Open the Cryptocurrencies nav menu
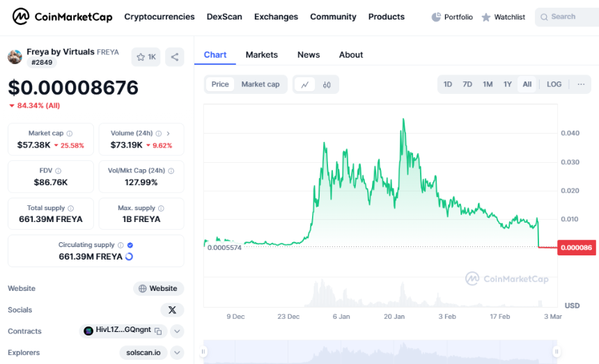The height and width of the screenshot is (364, 599). (160, 17)
